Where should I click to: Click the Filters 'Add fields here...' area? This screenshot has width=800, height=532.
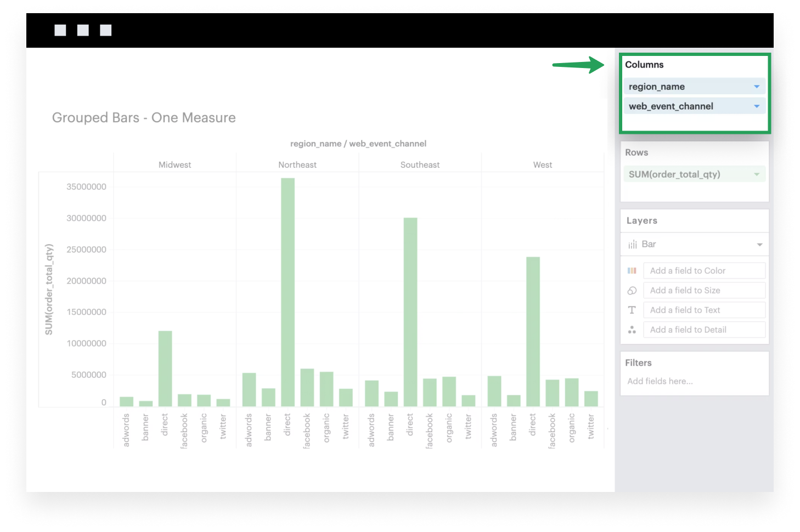660,381
